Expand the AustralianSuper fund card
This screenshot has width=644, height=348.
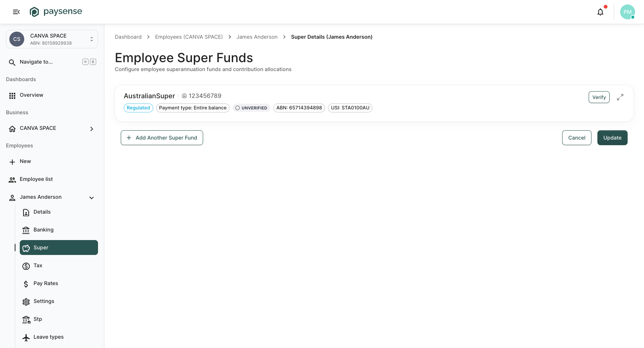coord(620,97)
